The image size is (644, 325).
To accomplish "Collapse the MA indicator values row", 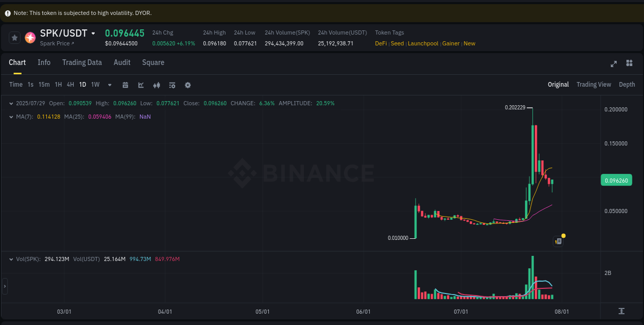I will pyautogui.click(x=11, y=117).
